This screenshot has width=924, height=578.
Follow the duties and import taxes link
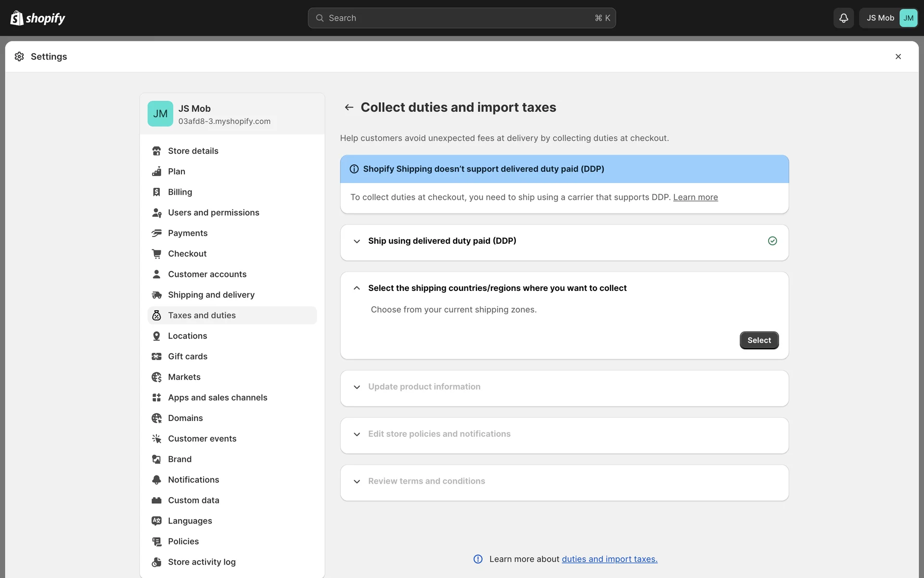tap(609, 559)
